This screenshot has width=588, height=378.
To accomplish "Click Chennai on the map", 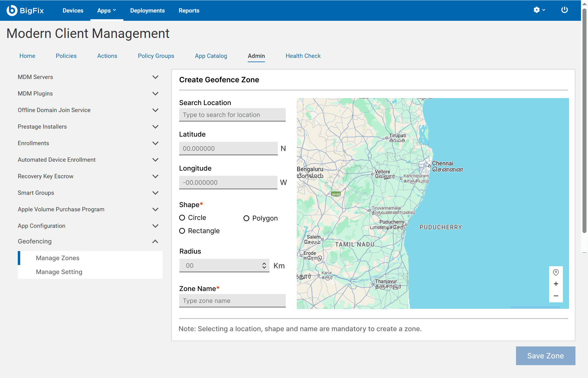I will tap(443, 164).
